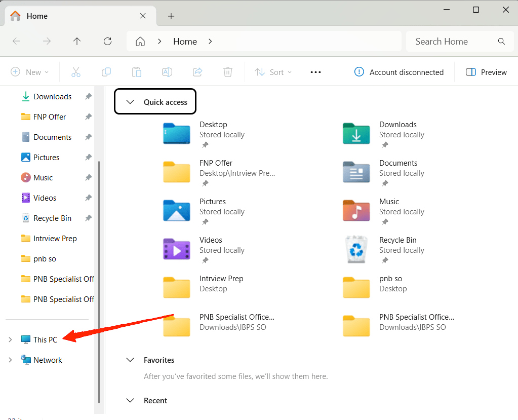Screen dimensions: 518x420
Task: Unpin FNP Offer in the sidebar via pin icon
Action: point(88,117)
